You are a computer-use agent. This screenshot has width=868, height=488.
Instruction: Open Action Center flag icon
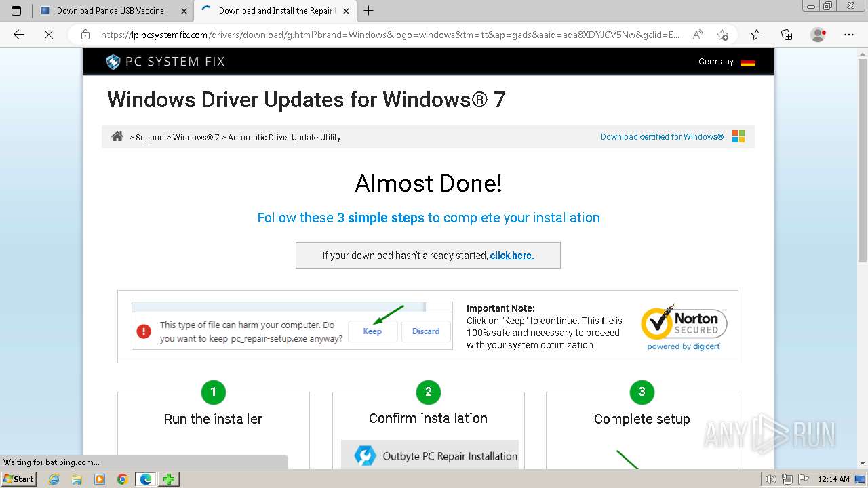[802, 479]
